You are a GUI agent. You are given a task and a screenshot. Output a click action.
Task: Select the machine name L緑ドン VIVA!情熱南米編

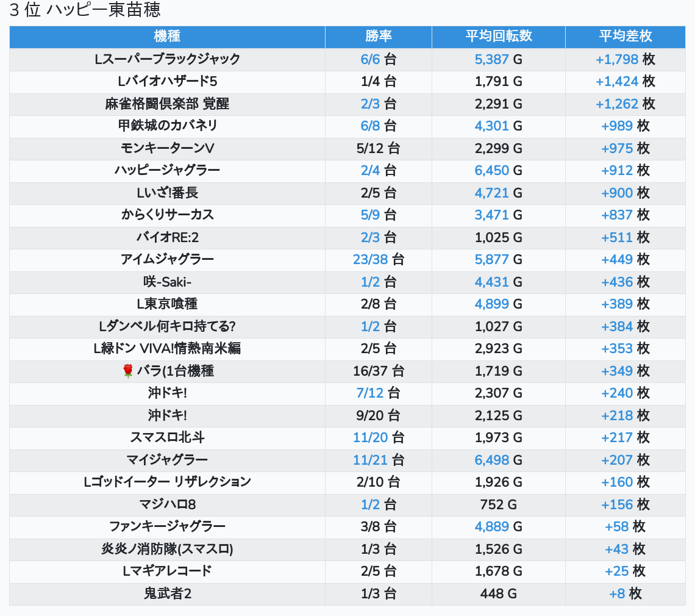(x=167, y=349)
